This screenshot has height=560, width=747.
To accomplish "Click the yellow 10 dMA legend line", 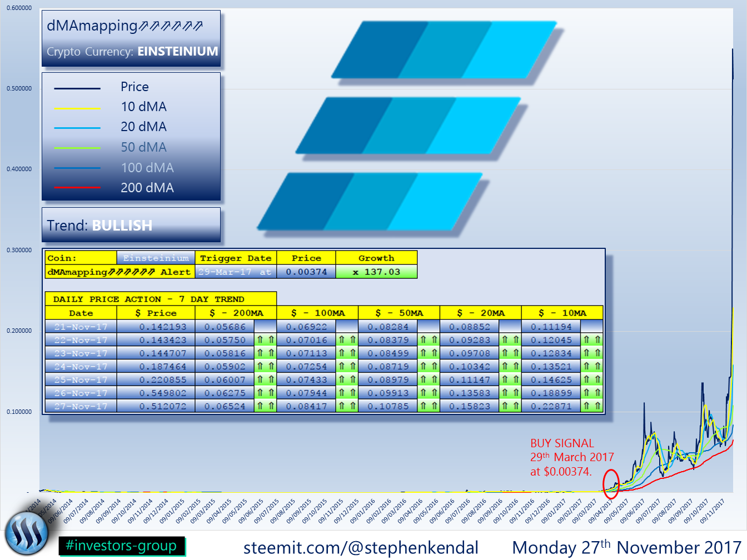I will tap(77, 108).
